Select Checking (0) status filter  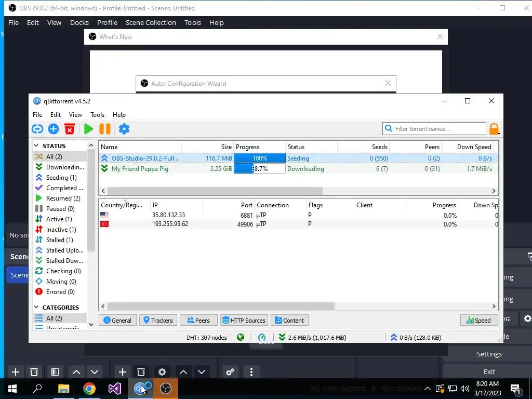tap(60, 271)
